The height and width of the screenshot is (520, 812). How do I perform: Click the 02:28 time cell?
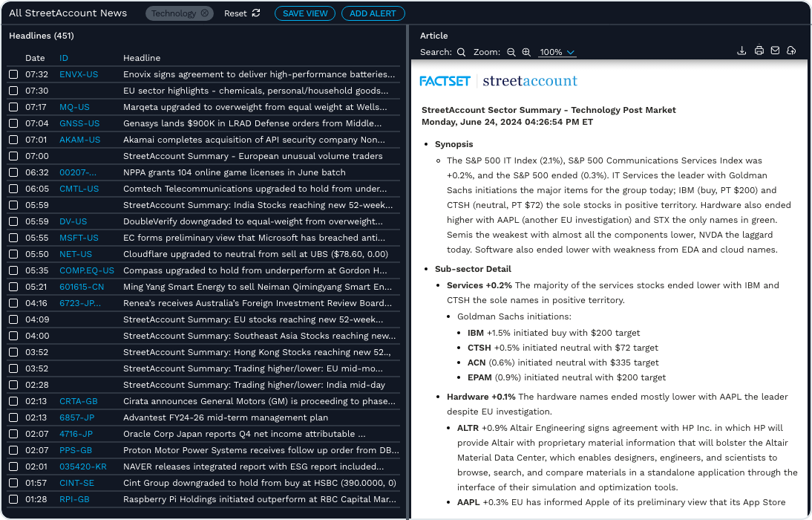coord(37,386)
